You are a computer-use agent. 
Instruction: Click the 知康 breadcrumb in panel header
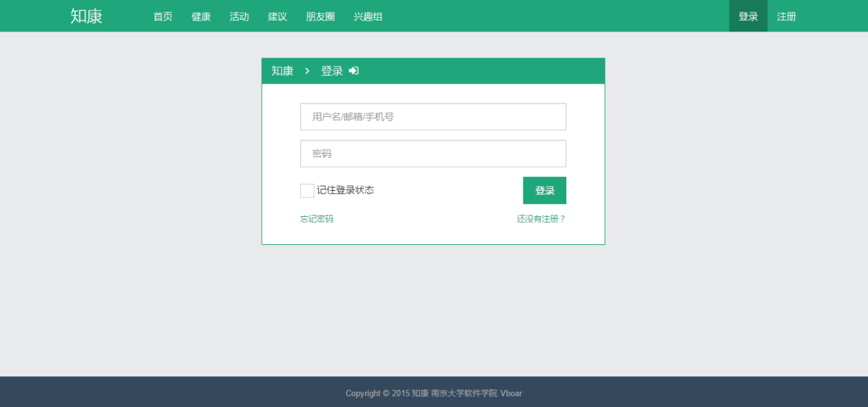tap(282, 70)
